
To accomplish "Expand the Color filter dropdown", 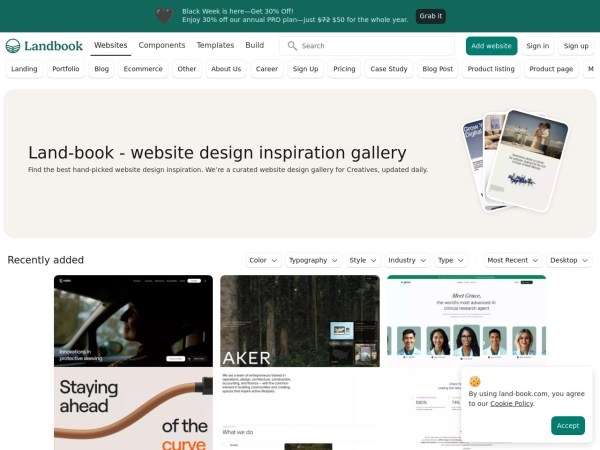I will point(263,260).
